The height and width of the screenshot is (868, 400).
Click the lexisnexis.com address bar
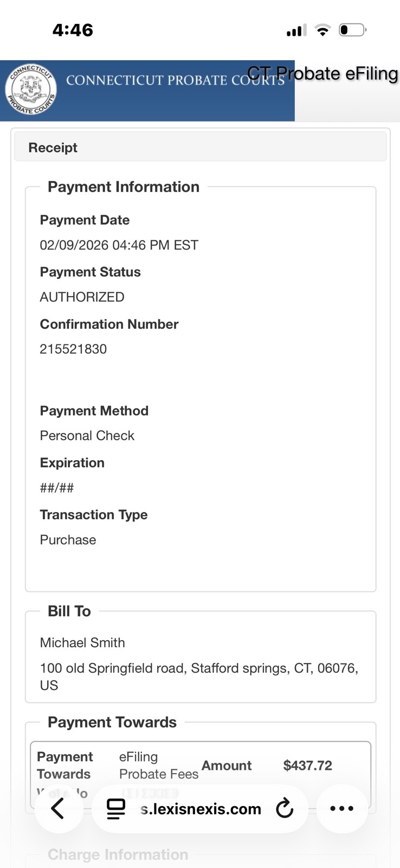pos(200,809)
